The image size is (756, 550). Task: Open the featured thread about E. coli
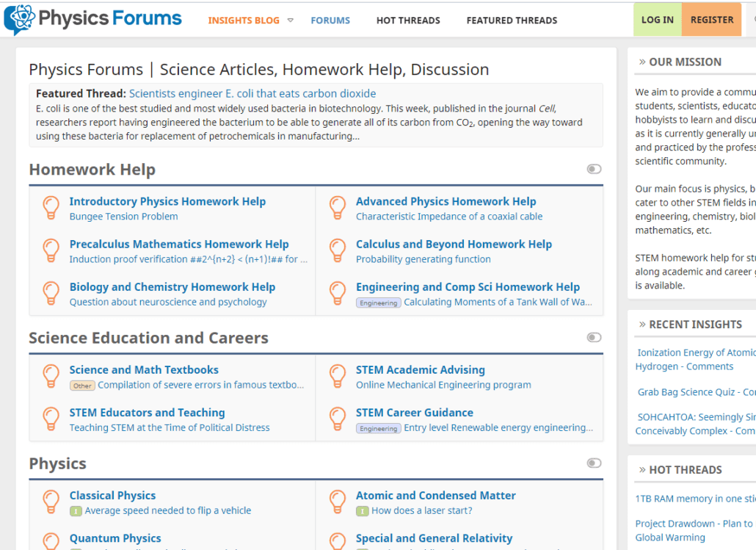pos(253,94)
